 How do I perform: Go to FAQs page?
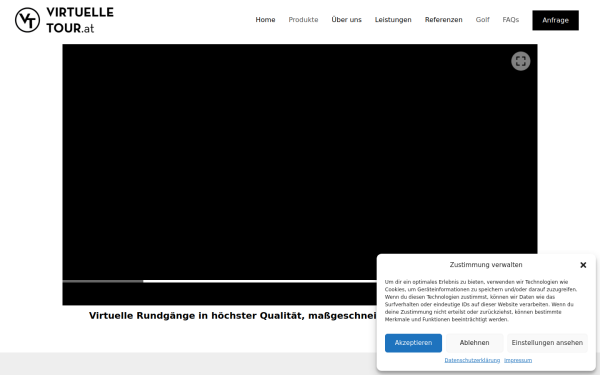click(x=510, y=20)
